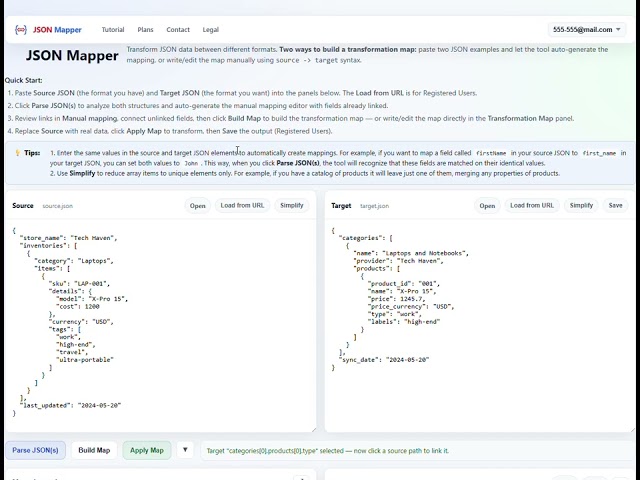Click the "provider": "Tech Haven" line in Target
The width and height of the screenshot is (640, 480).
(x=398, y=261)
